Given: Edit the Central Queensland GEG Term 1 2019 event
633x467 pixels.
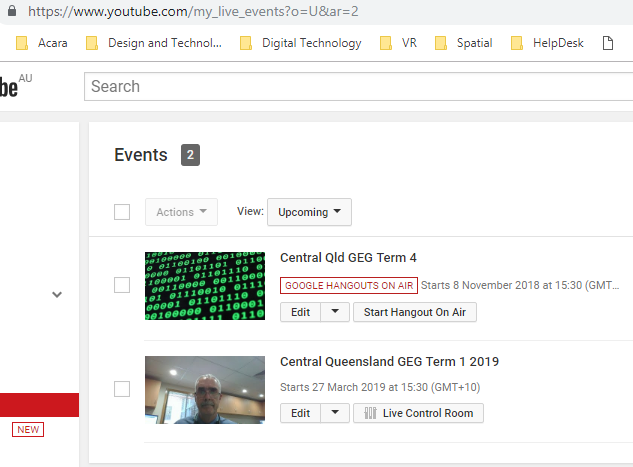Looking at the screenshot, I should (x=300, y=413).
